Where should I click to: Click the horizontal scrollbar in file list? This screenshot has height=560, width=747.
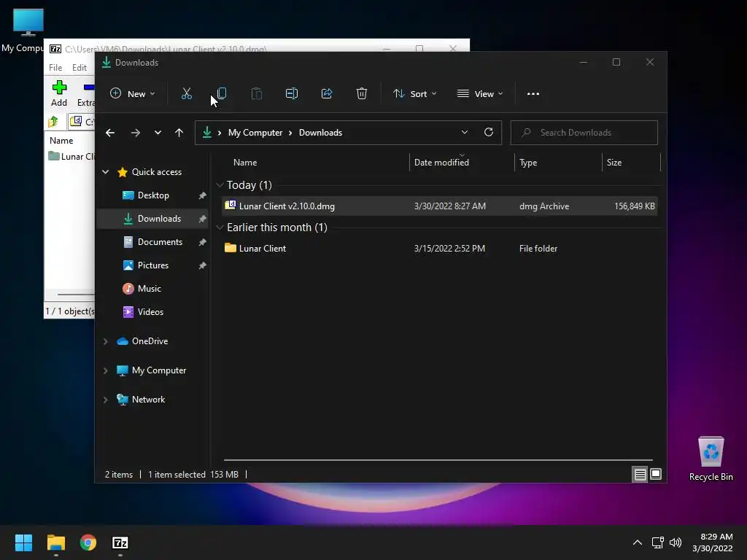coord(438,460)
